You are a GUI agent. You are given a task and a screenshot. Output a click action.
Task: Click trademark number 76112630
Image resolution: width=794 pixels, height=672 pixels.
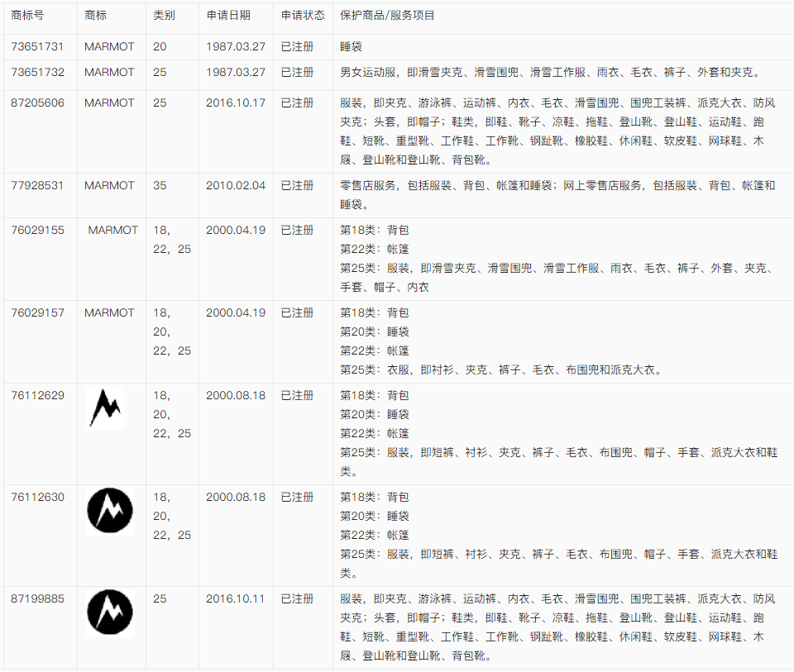(37, 497)
